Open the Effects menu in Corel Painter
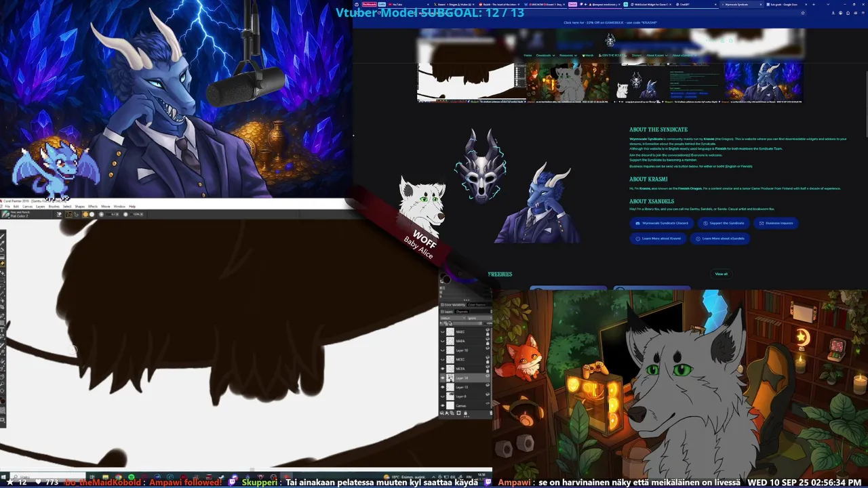Viewport: 868px width, 488px height. click(x=93, y=206)
